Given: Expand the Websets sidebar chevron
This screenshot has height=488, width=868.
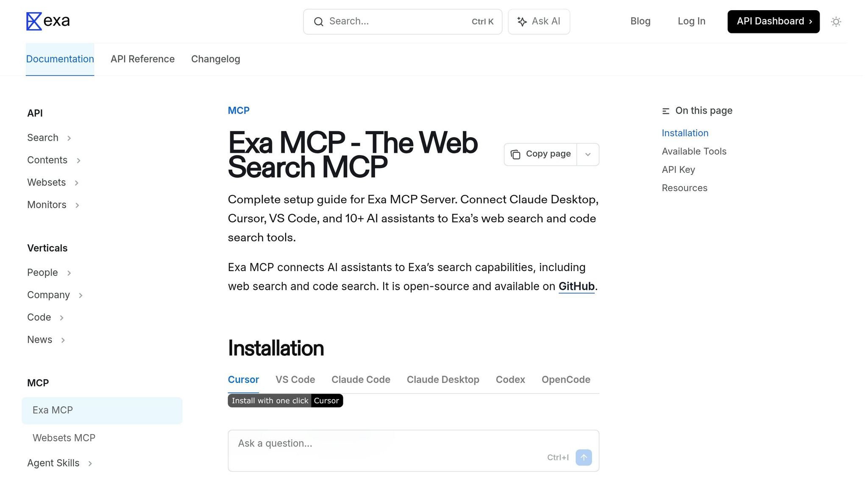Looking at the screenshot, I should click(77, 183).
